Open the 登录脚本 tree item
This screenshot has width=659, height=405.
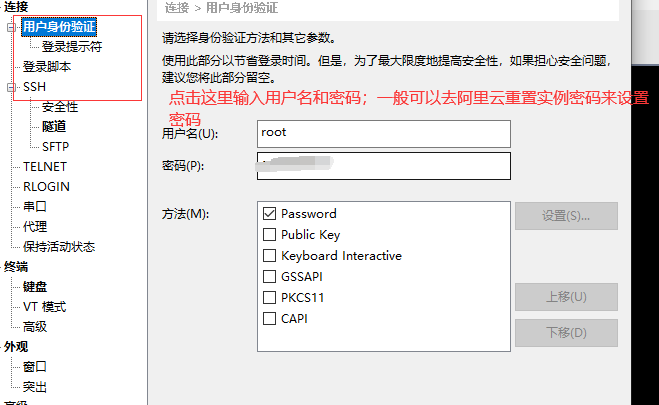pos(47,66)
